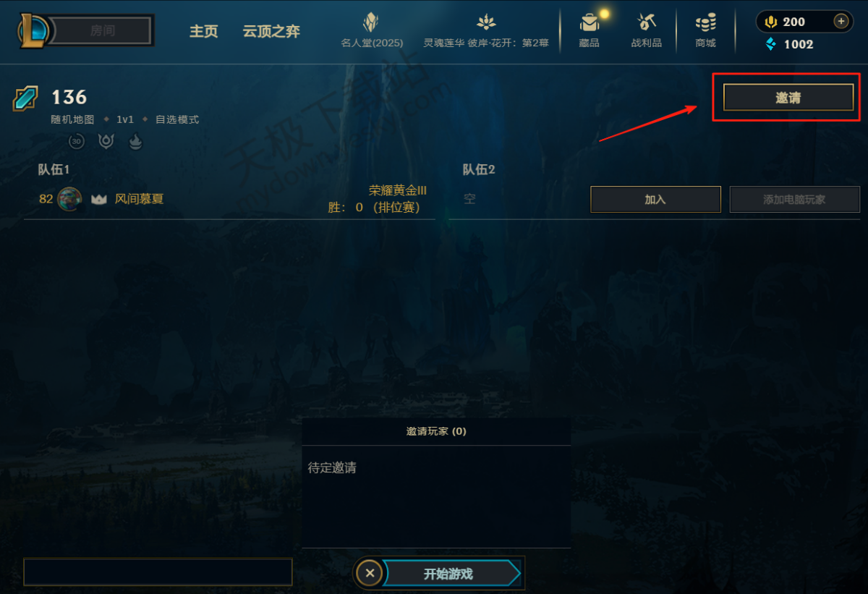Viewport: 868px width, 594px height.
Task: Open the 战利品 loot icon
Action: pyautogui.click(x=646, y=22)
